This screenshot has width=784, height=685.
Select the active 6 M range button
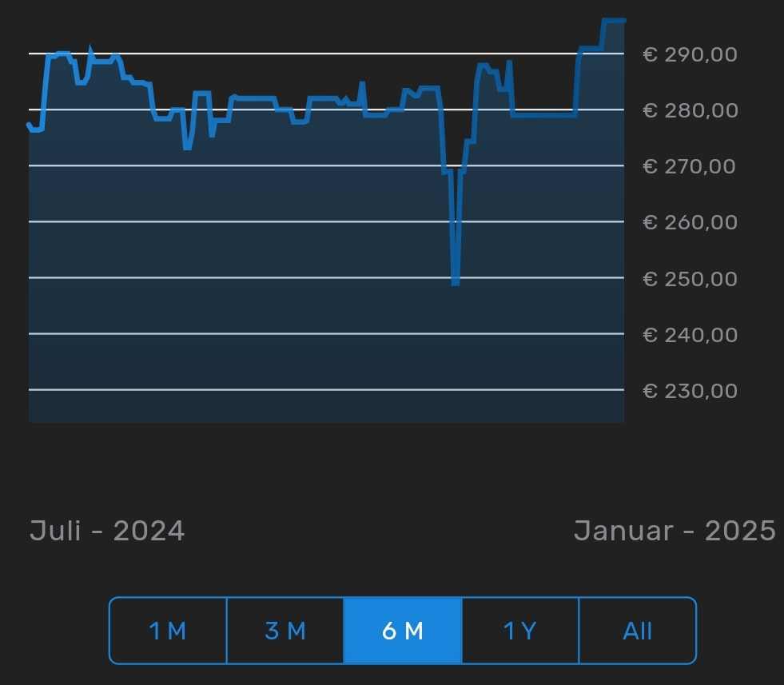point(402,630)
